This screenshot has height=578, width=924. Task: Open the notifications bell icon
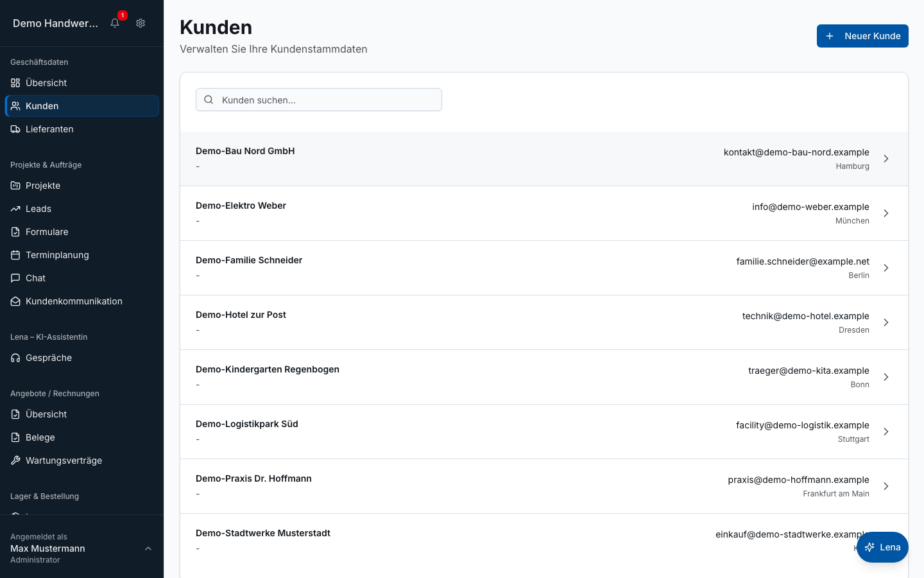click(115, 23)
